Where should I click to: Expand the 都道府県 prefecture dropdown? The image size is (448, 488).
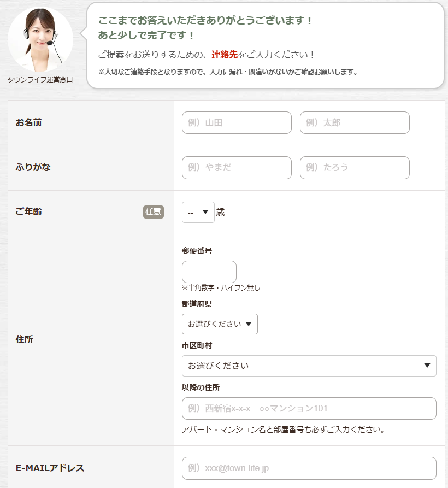tap(220, 324)
